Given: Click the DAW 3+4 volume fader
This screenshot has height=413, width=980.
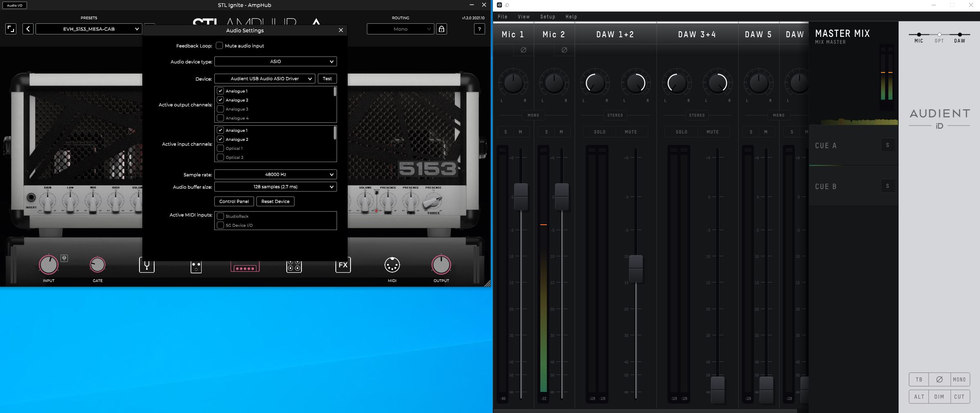Looking at the screenshot, I should point(717,390).
